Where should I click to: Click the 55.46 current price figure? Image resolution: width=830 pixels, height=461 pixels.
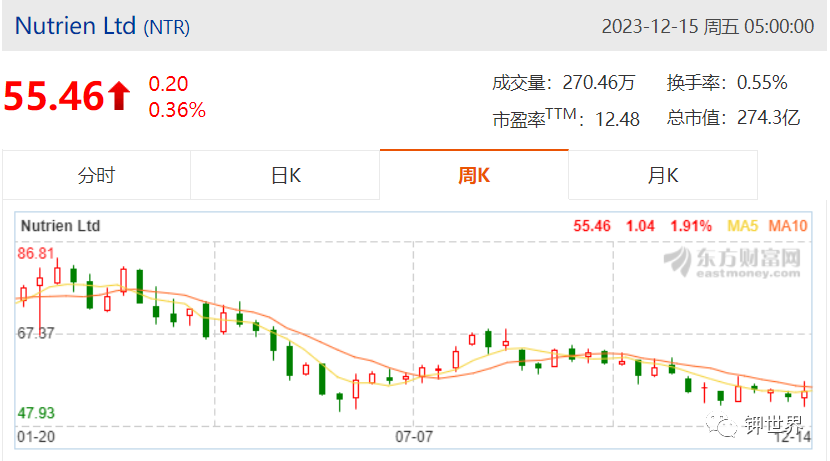pos(53,96)
